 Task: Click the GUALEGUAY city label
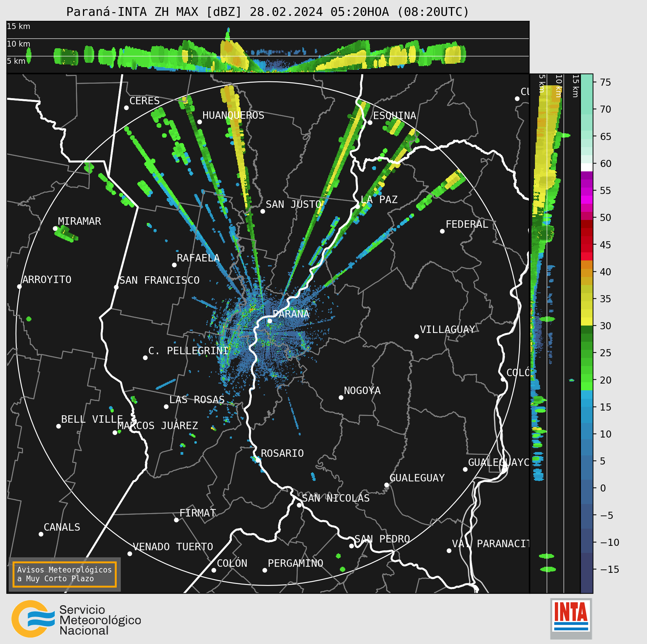[417, 478]
